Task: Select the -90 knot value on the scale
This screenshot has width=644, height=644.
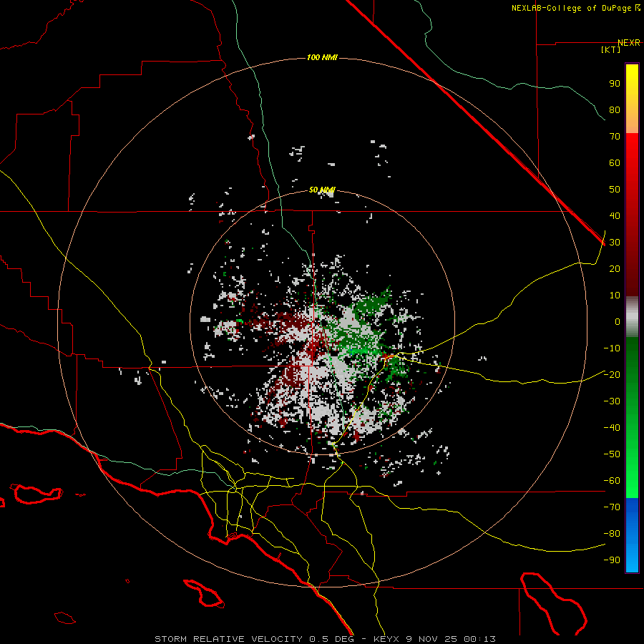Action: pyautogui.click(x=612, y=560)
